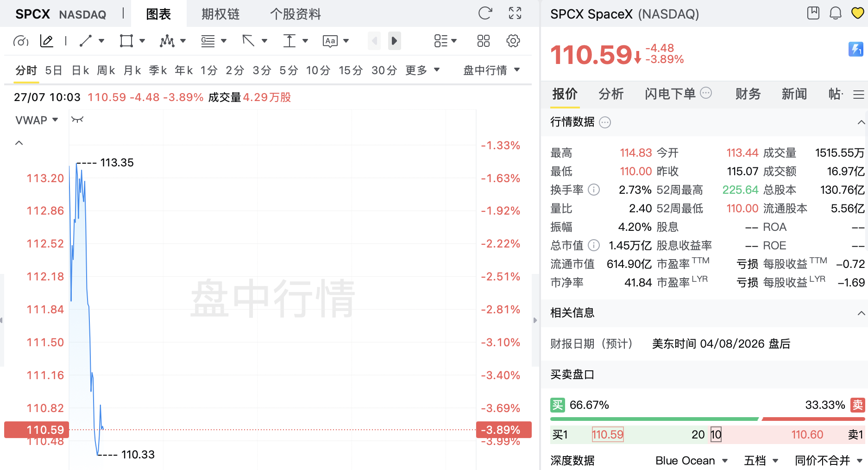This screenshot has height=470, width=868.
Task: Open trend line tool options arrow
Action: pyautogui.click(x=101, y=41)
